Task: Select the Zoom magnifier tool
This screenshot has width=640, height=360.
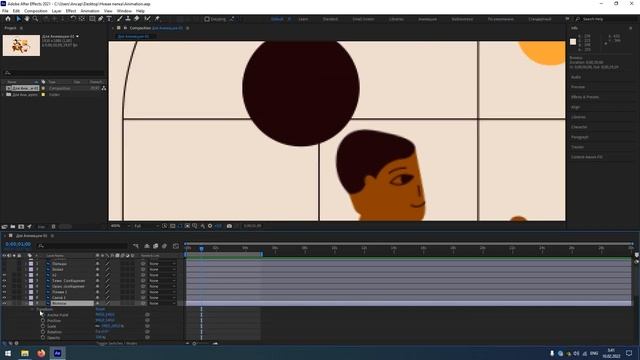Action: pos(36,19)
